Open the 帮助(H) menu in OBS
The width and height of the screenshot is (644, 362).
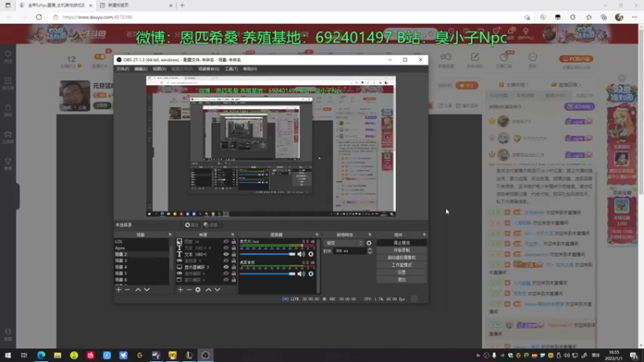250,69
